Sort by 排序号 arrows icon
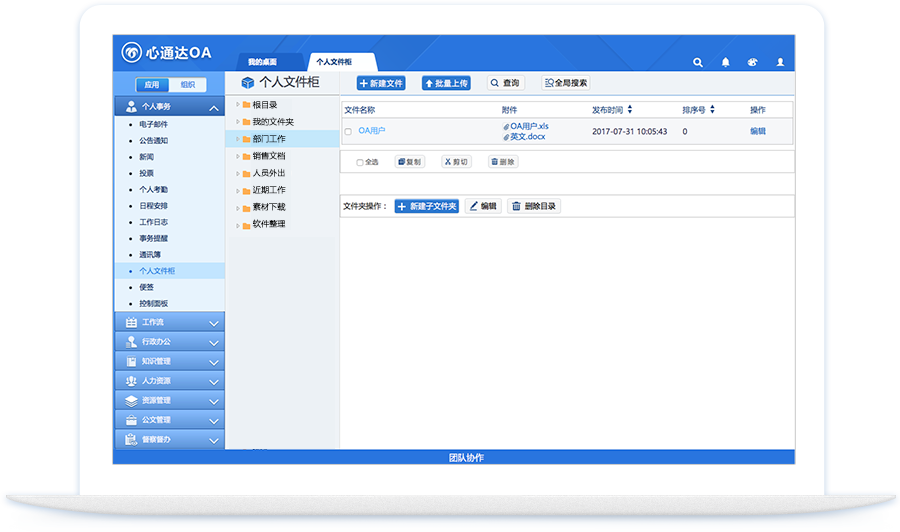 point(712,110)
